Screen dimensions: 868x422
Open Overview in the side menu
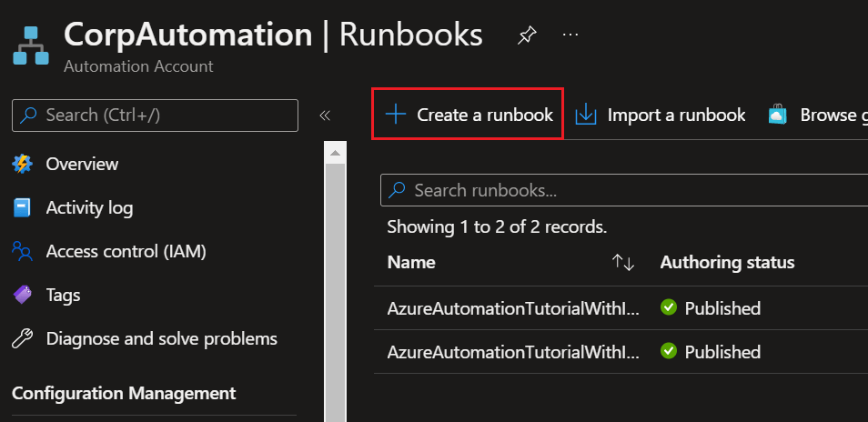(x=82, y=164)
